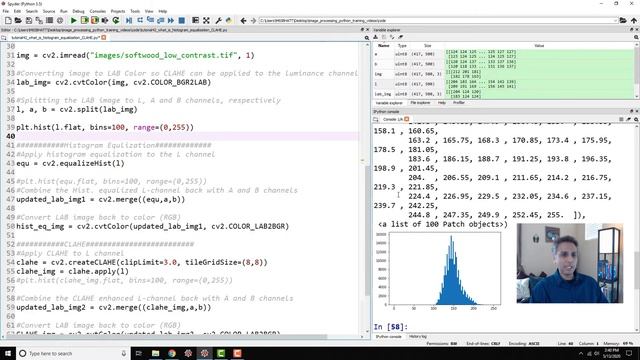The width and height of the screenshot is (640, 360).
Task: Create a new file from toolbar
Action: (8, 20)
